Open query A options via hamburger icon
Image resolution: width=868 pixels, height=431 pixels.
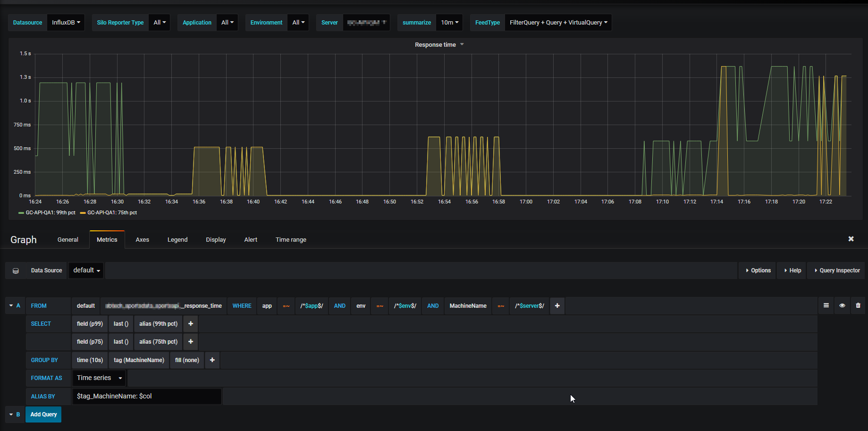(x=826, y=305)
